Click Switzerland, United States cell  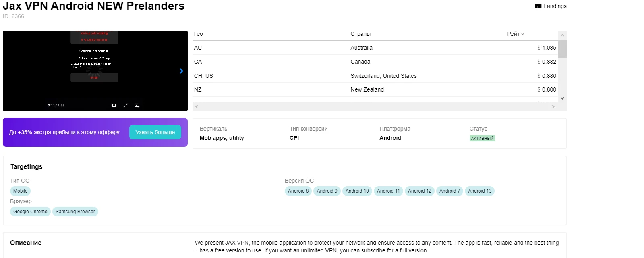[383, 76]
